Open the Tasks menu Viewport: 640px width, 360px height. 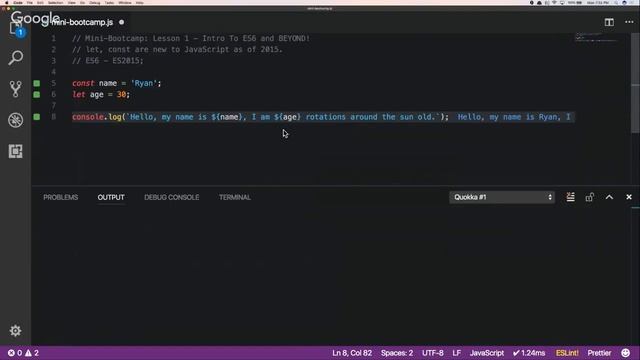pos(109,2)
